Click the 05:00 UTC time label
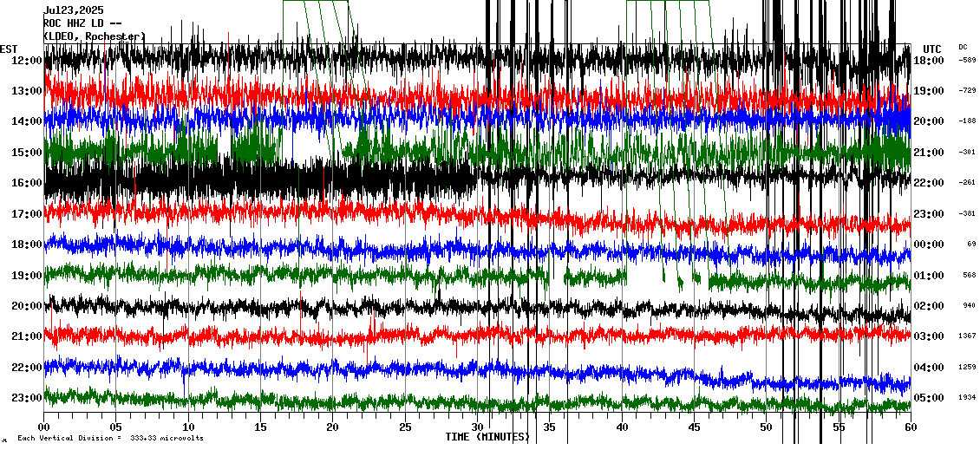980x450 pixels. (929, 397)
